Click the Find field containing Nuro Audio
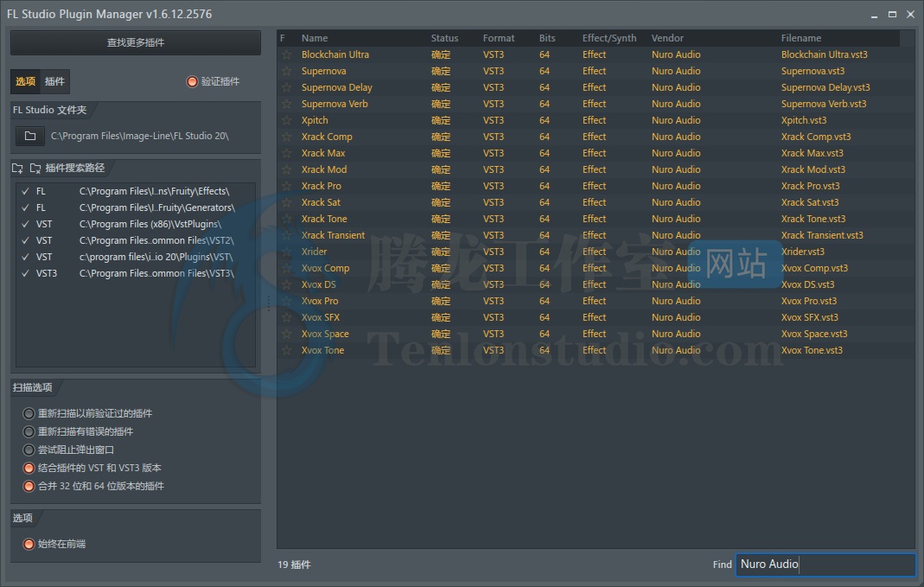Image resolution: width=924 pixels, height=587 pixels. click(x=825, y=565)
